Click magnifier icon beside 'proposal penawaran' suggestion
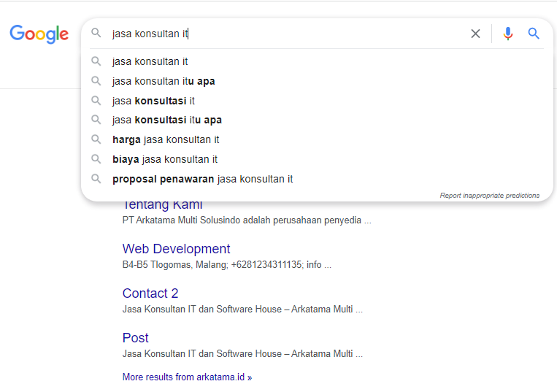Viewport: 557px width, 392px height. point(96,178)
